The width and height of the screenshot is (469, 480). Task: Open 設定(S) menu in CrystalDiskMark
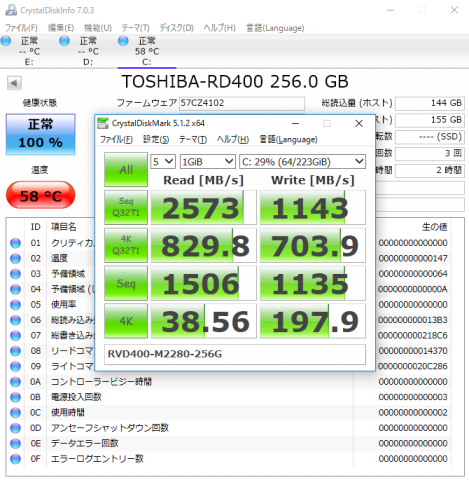[156, 139]
